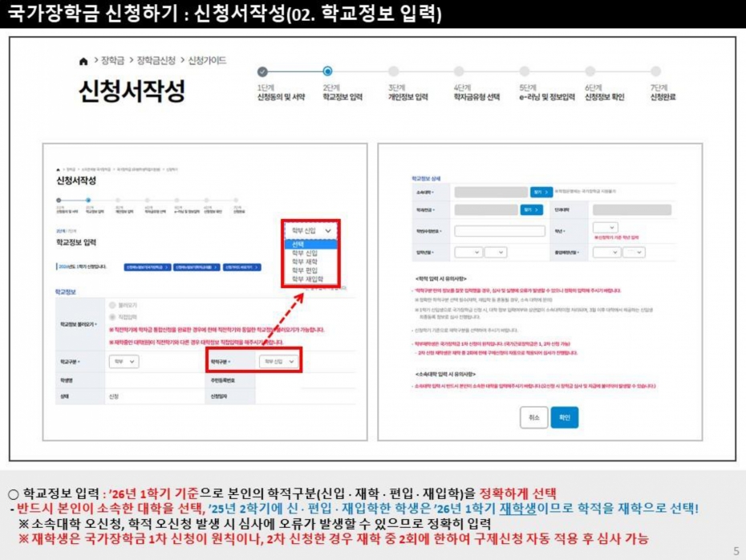
Task: Click the active step 2 circle indicator
Action: coord(327,71)
